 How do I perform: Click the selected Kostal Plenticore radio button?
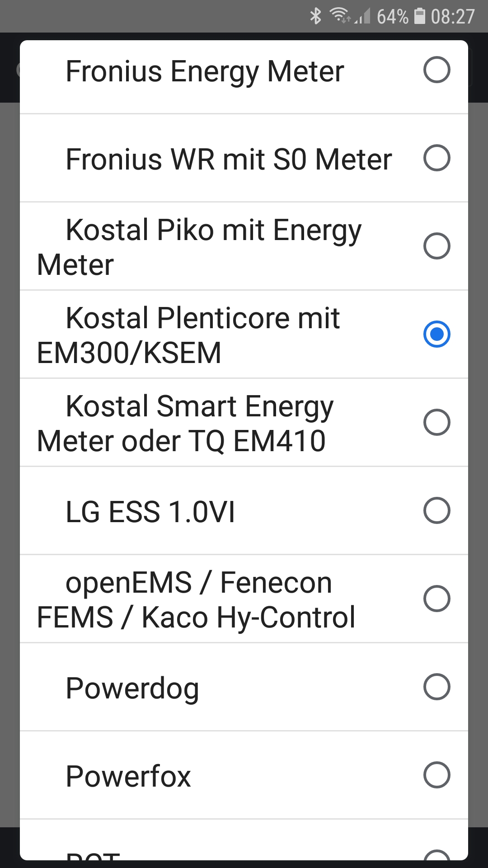(x=436, y=334)
